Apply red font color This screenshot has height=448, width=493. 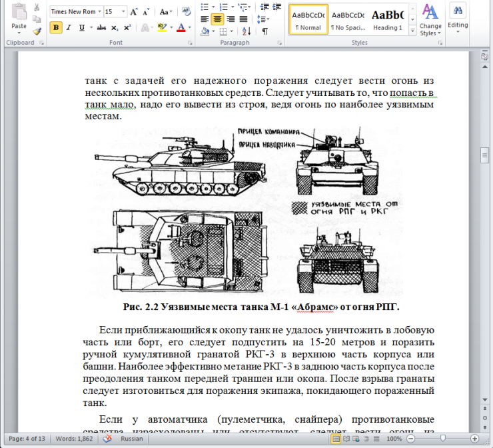click(x=181, y=28)
